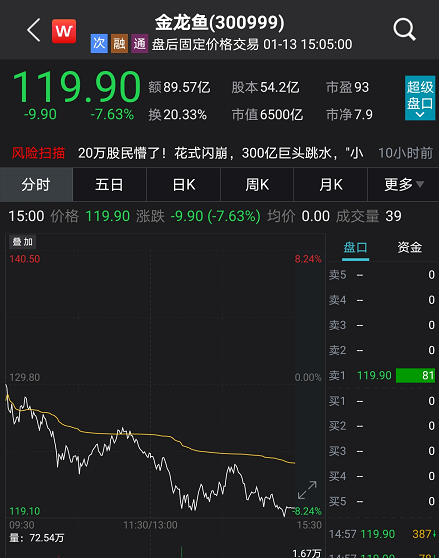Open search with the magnifier icon

(404, 30)
